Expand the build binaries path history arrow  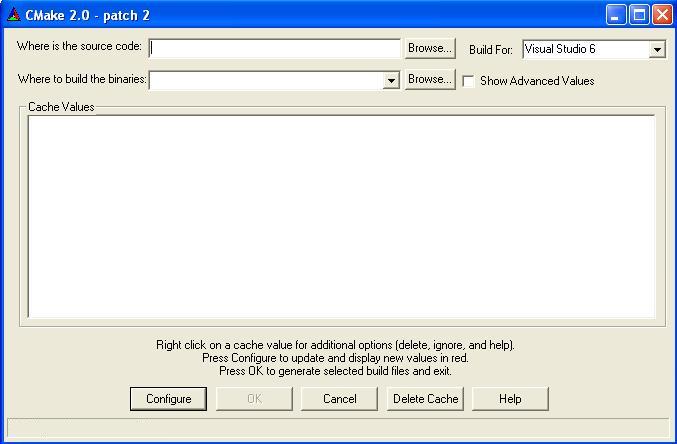pos(391,81)
